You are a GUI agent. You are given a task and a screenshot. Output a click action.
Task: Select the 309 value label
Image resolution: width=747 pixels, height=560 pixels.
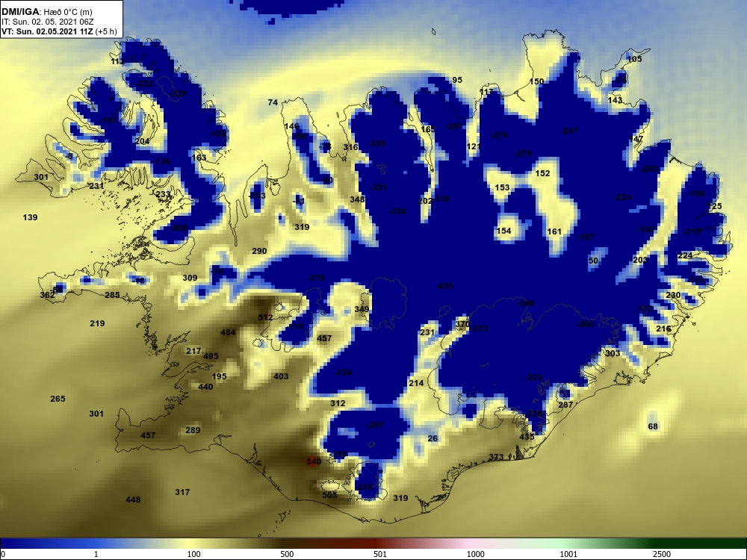coord(190,278)
